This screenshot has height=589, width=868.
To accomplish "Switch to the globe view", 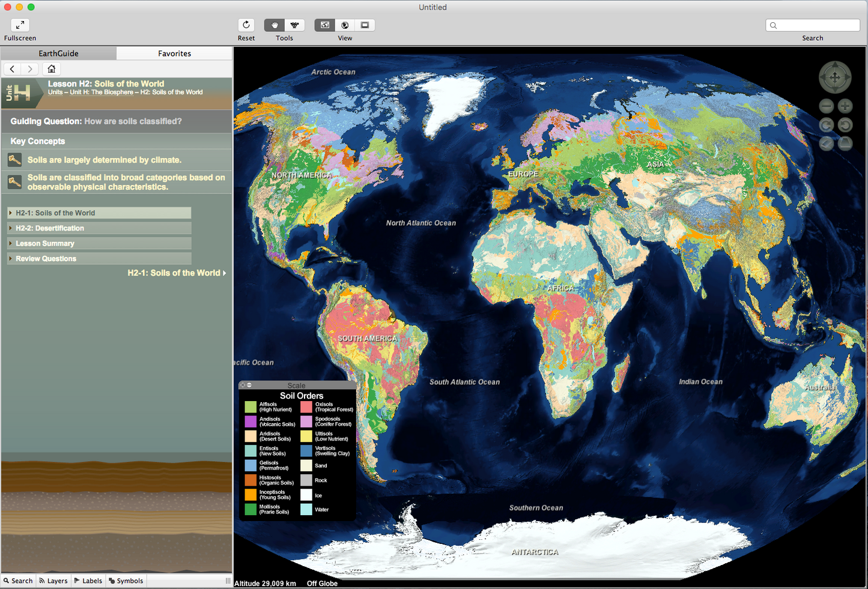I will (345, 25).
